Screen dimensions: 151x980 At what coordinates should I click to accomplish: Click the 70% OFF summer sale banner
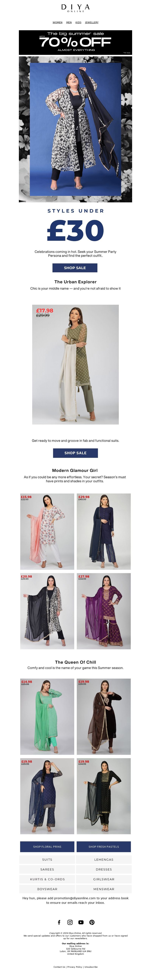tap(75, 43)
